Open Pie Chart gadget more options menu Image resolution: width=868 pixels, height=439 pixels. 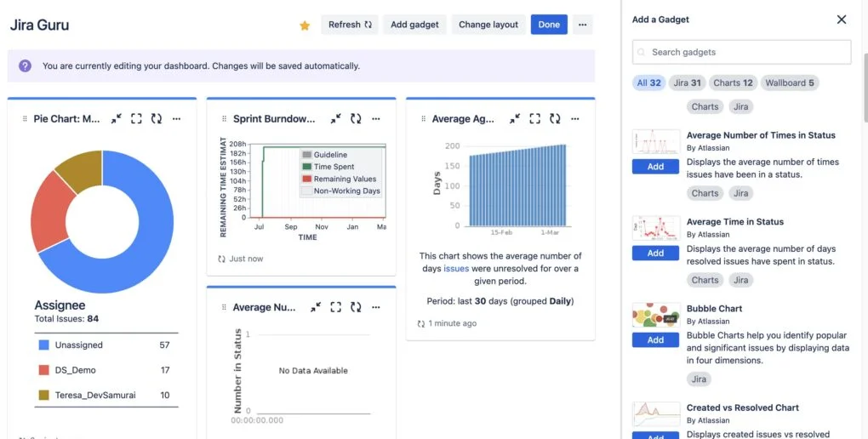176,119
